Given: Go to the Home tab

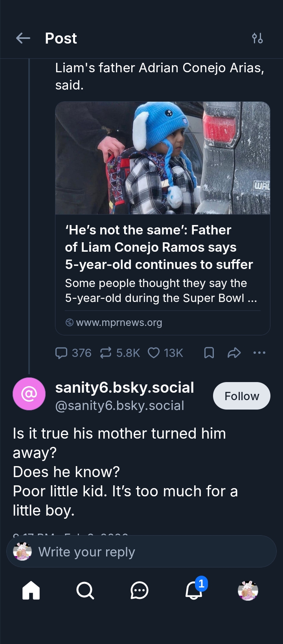Looking at the screenshot, I should (31, 590).
